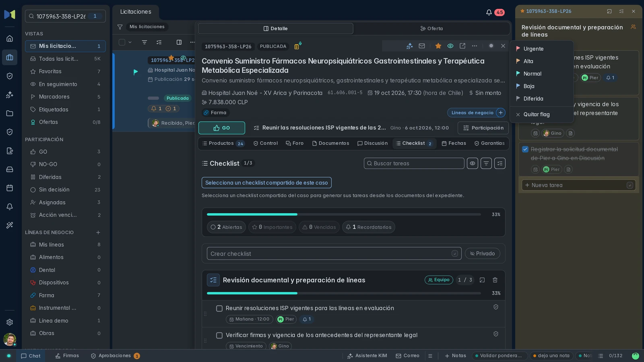Click the clipboard note icon next to PUBLICADA
644x362 pixels.
tap(297, 46)
